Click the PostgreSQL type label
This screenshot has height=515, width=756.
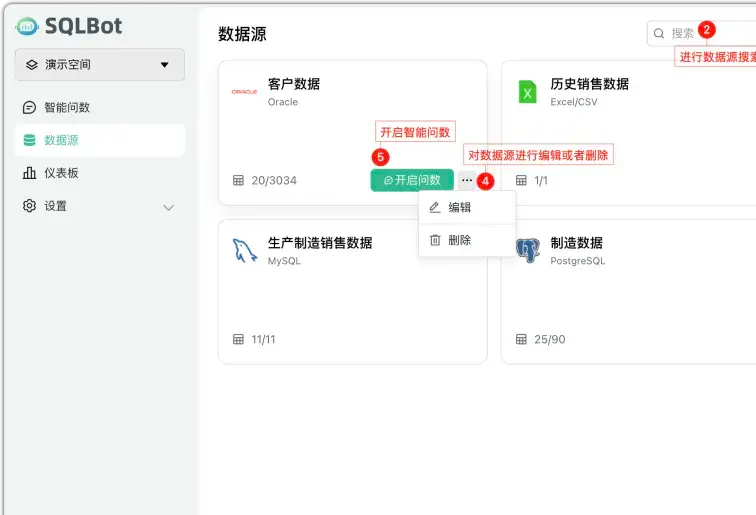click(578, 261)
